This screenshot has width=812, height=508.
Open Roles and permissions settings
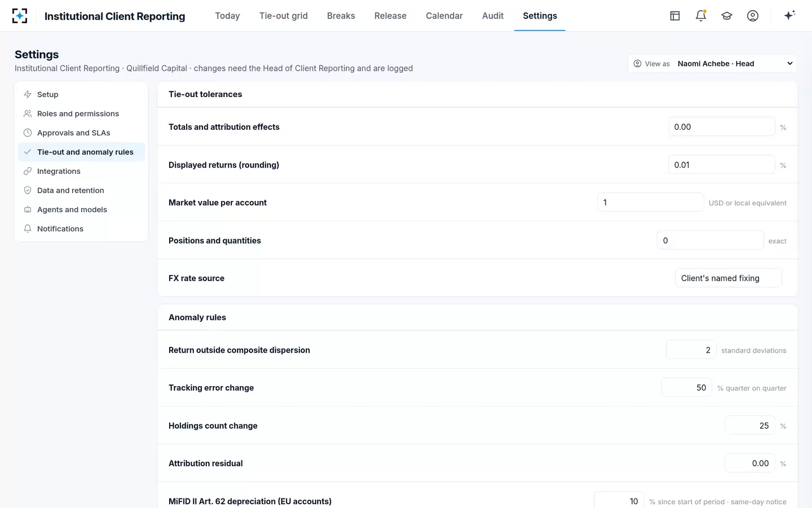(81, 113)
